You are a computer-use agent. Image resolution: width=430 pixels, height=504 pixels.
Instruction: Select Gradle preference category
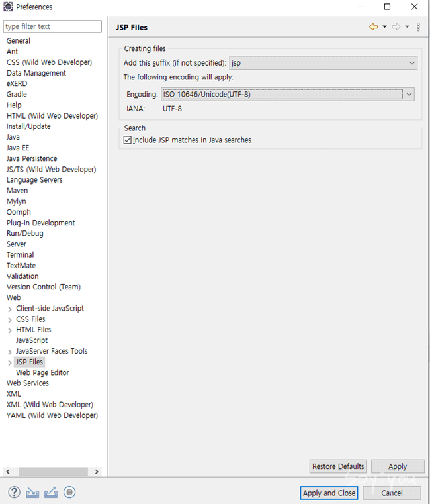[x=17, y=94]
